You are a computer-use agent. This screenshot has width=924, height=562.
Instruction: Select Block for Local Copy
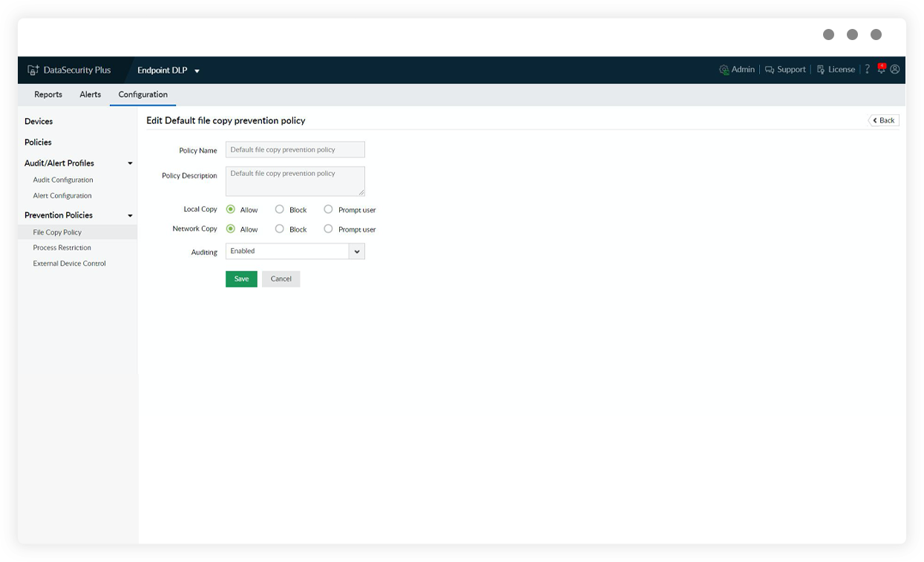tap(280, 209)
